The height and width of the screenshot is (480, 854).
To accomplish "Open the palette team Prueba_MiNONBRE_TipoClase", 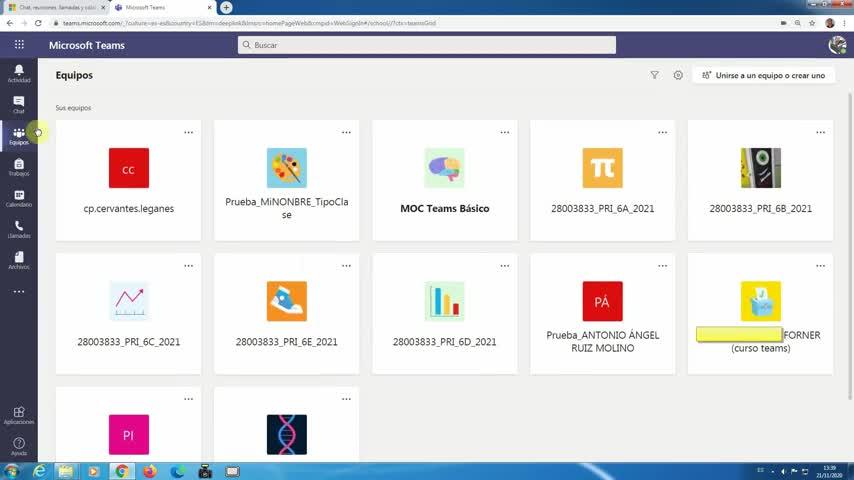I will pos(286,180).
